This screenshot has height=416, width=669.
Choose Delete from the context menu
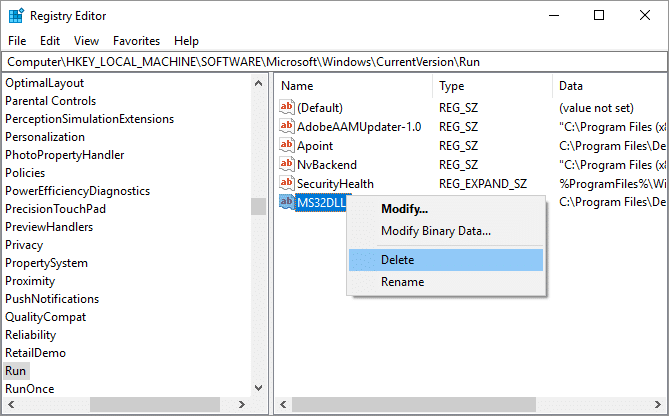(397, 260)
